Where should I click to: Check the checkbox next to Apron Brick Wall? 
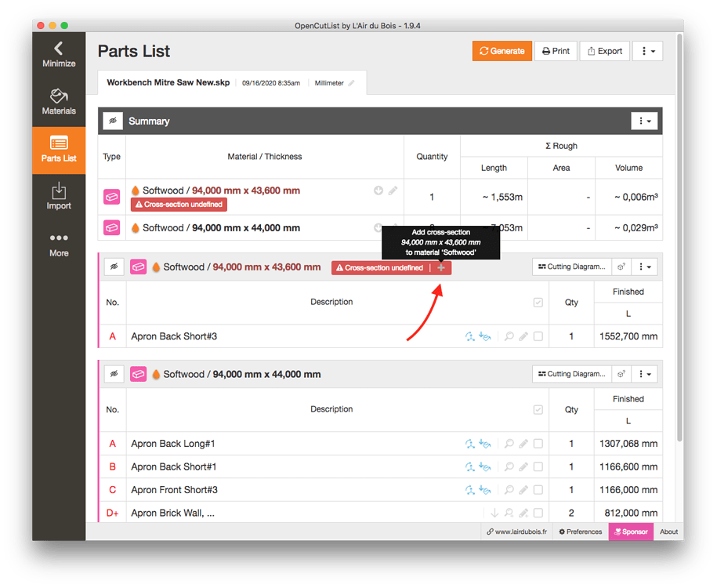point(538,513)
